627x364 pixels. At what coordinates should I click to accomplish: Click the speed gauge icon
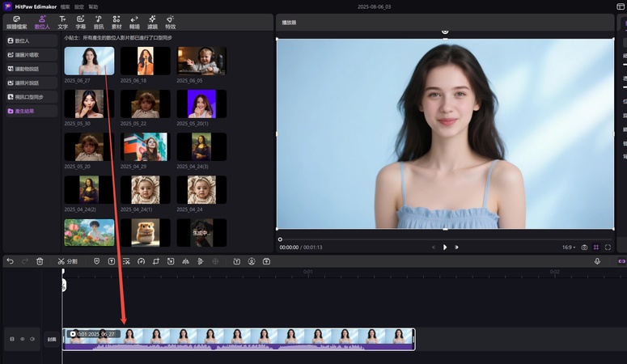click(141, 261)
